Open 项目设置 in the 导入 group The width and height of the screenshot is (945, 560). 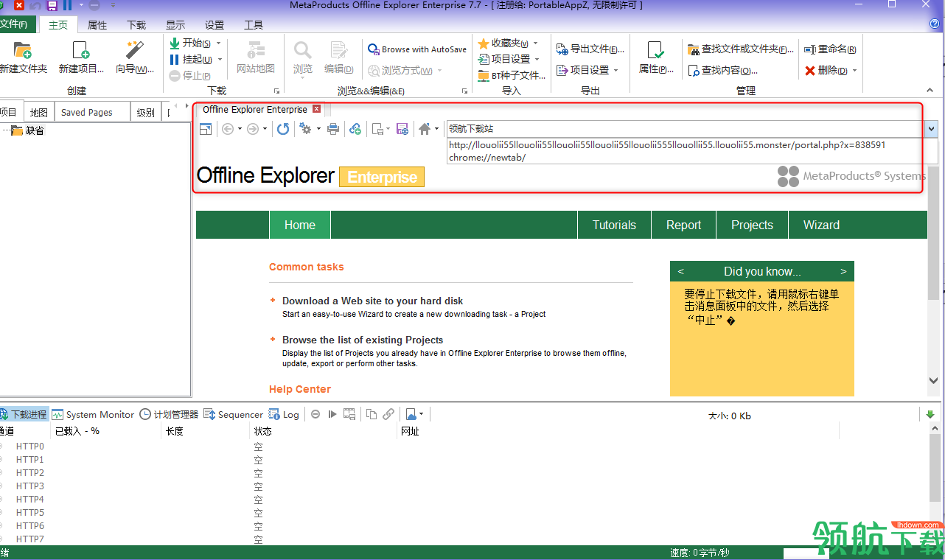tap(509, 59)
